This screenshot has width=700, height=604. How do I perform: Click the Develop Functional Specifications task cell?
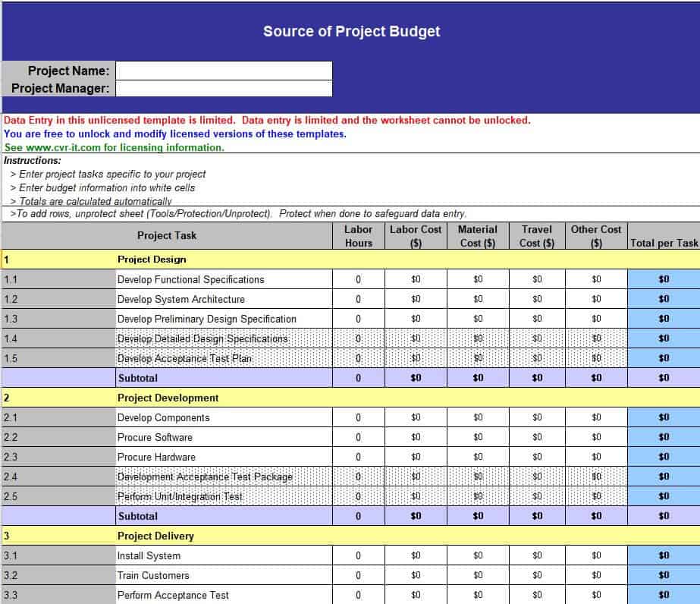click(224, 279)
